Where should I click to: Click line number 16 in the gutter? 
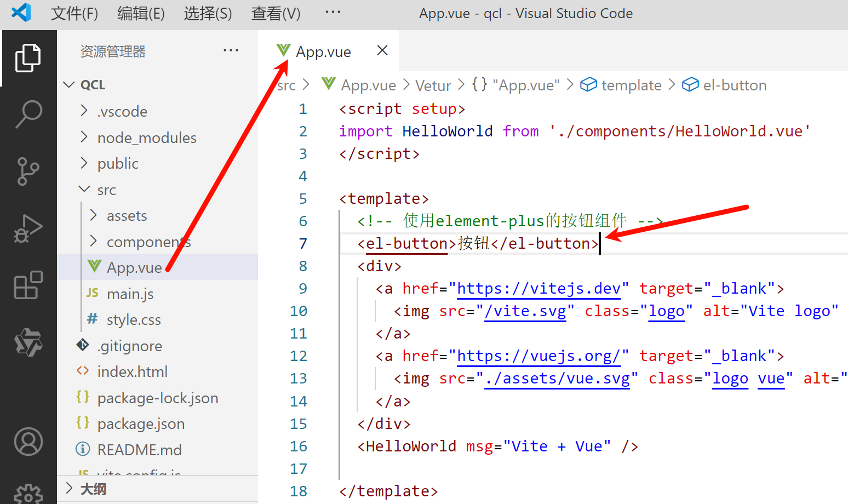299,446
